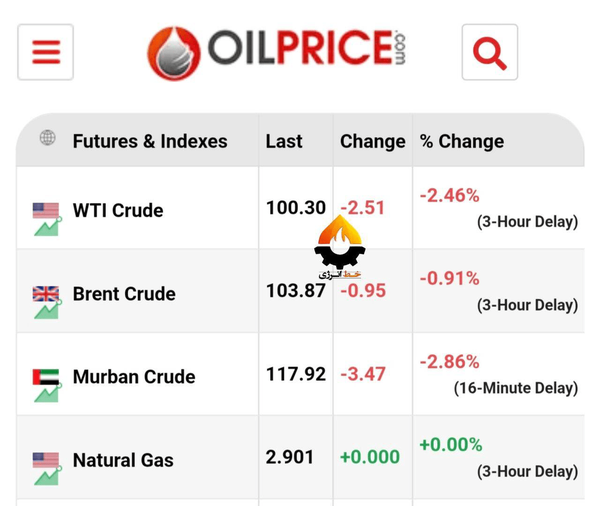Image resolution: width=600 pixels, height=506 pixels.
Task: Click the globe icon beside Futures & Indexes
Action: point(48,138)
